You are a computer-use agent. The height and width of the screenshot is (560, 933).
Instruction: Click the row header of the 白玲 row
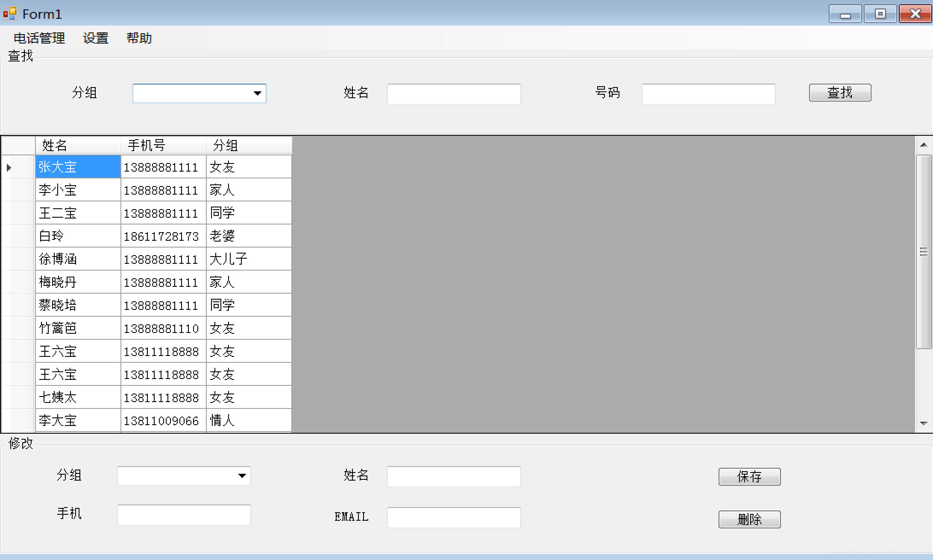point(18,236)
